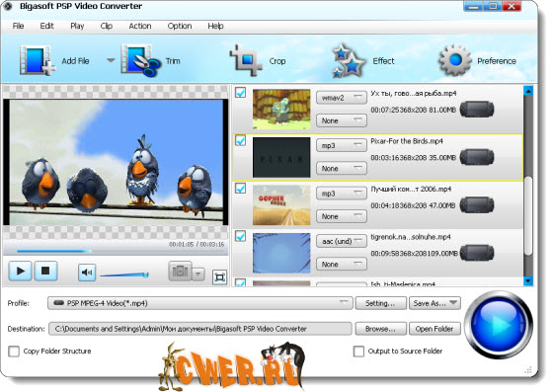This screenshot has width=553, height=392.
Task: Take a snapshot with the camera icon
Action: [x=180, y=272]
